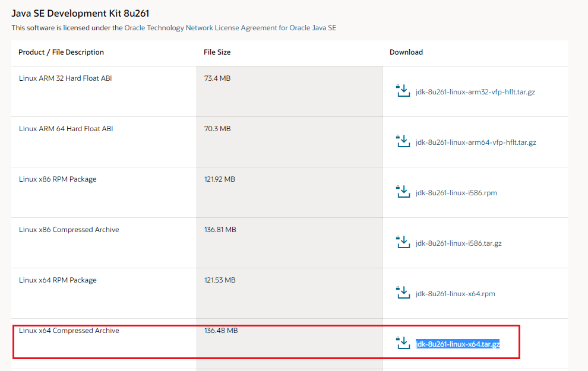588x371 pixels.
Task: Click download icon beside jdk-8u261-linux-x64.rpm
Action: [403, 293]
